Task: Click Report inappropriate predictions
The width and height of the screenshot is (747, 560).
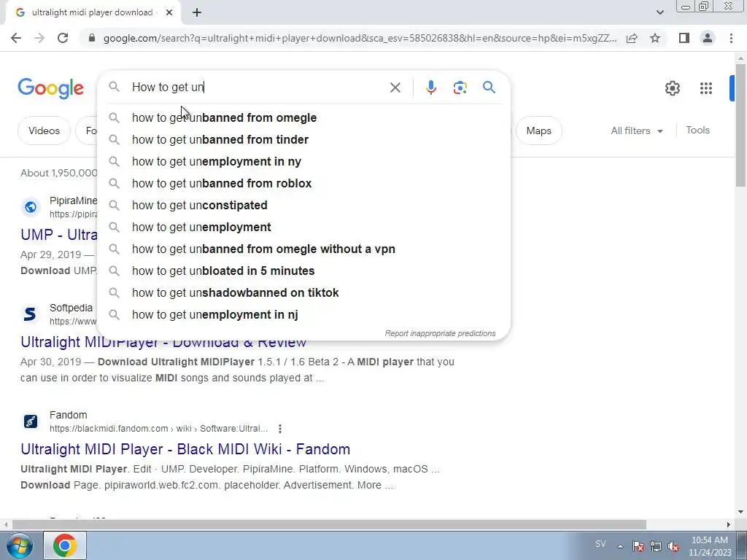Action: pos(440,333)
